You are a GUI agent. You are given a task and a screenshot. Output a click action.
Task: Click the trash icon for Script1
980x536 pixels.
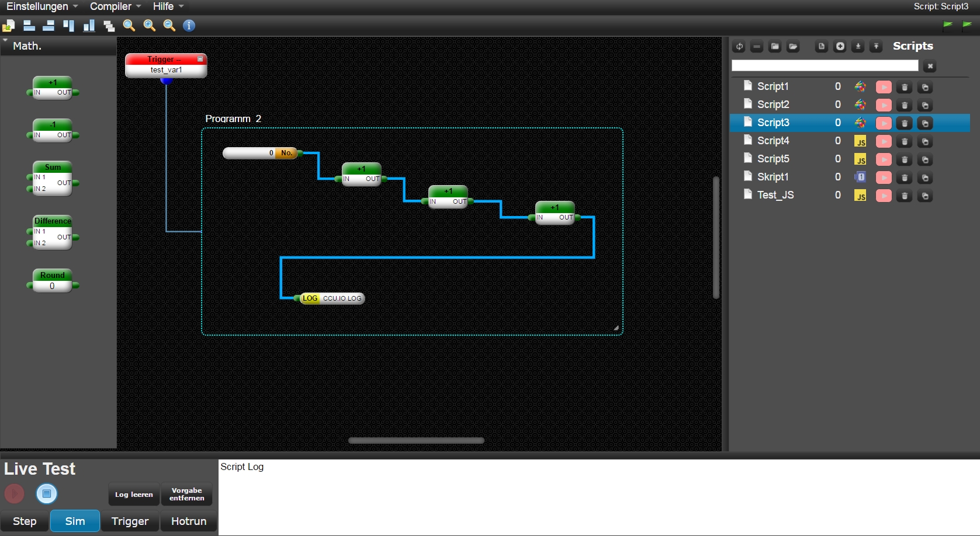905,88
